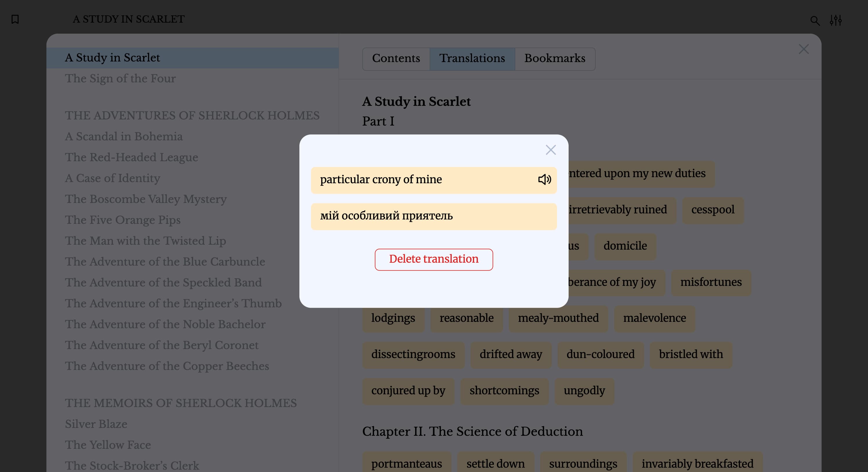Click the Ukrainian translation text field
Viewport: 868px width, 472px height.
[x=433, y=216]
